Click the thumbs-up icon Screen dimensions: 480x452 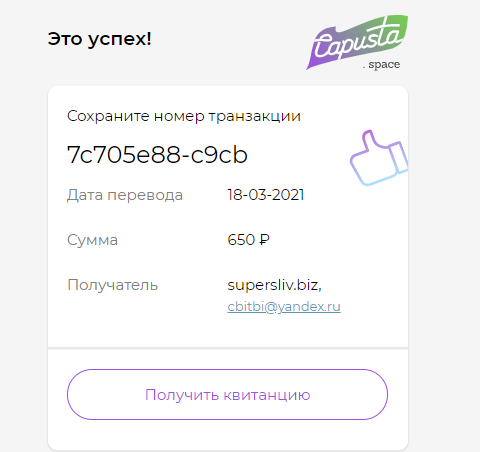pos(379,158)
